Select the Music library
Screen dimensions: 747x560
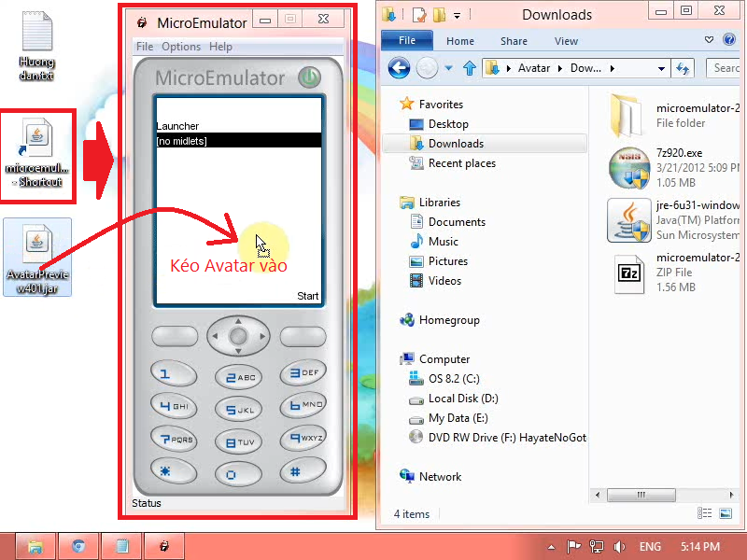(x=443, y=242)
